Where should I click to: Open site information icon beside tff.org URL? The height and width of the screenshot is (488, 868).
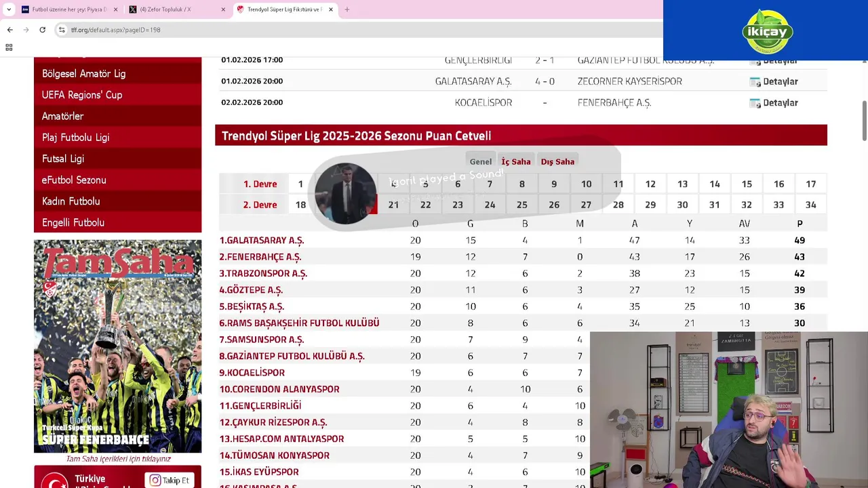pos(62,30)
